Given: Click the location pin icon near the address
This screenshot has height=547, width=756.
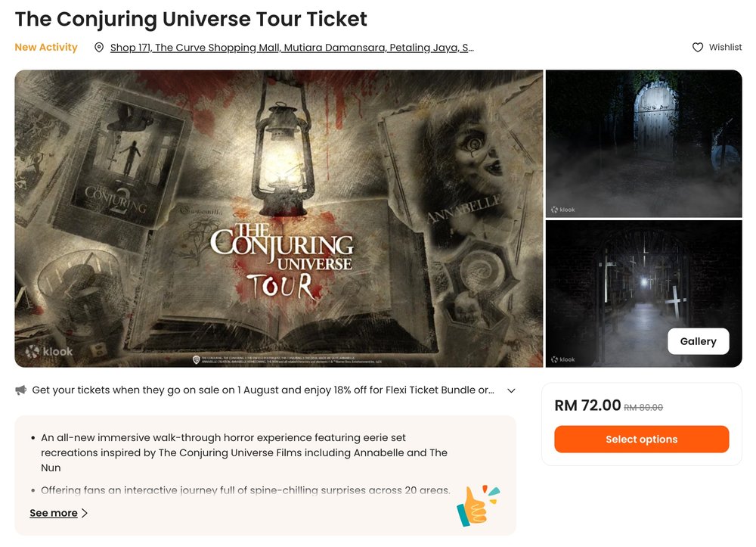Looking at the screenshot, I should pyautogui.click(x=99, y=47).
